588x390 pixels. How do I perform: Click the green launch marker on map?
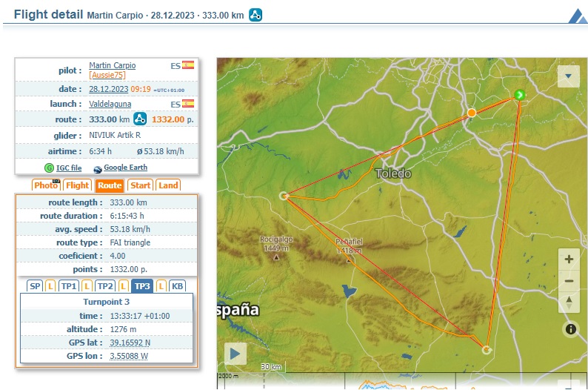(x=520, y=95)
